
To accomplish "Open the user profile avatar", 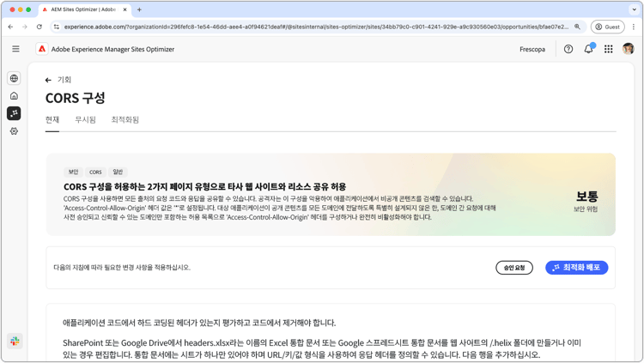I will tap(628, 49).
